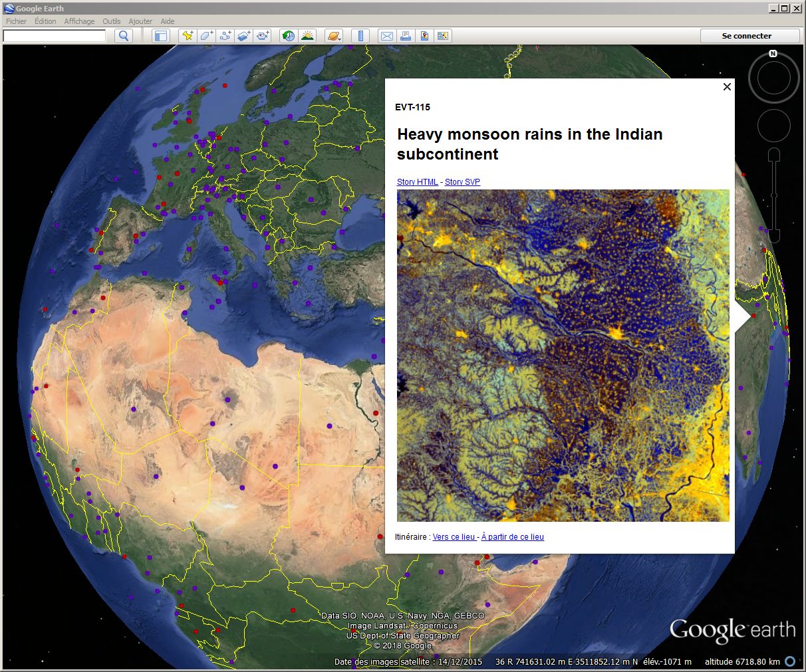Image resolution: width=806 pixels, height=672 pixels.
Task: Select the Add Path tool
Action: tap(225, 36)
